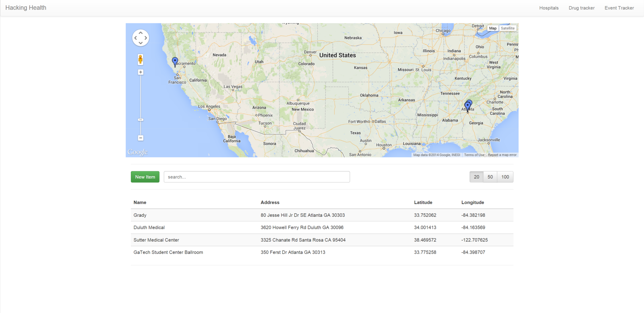Screen dimensions: 644x313
Task: Select the Street View pegman icon
Action: click(x=141, y=60)
